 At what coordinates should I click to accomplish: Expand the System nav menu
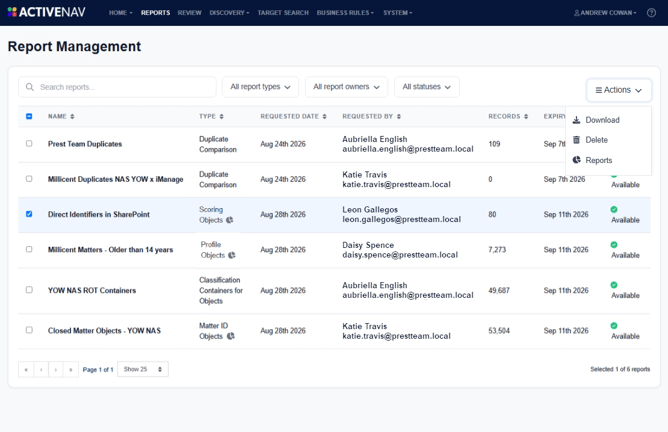(397, 13)
